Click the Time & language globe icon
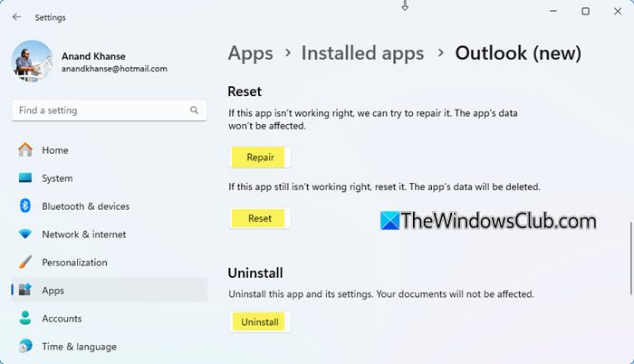The height and width of the screenshot is (364, 634). click(x=25, y=347)
